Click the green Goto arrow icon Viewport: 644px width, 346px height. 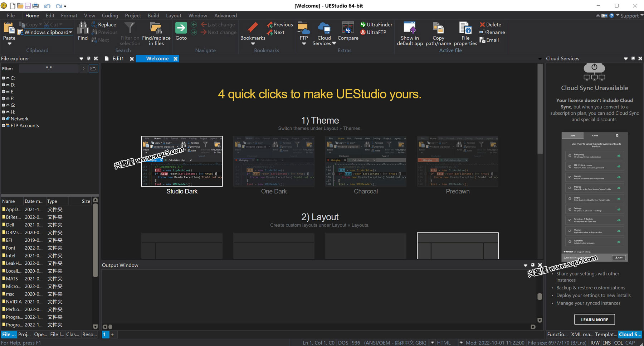coord(181,28)
